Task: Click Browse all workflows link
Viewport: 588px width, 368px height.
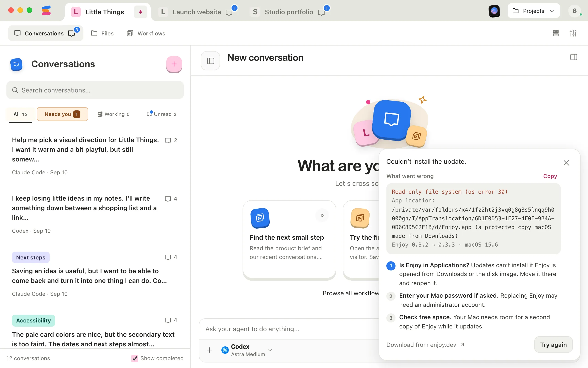Action: point(351,293)
